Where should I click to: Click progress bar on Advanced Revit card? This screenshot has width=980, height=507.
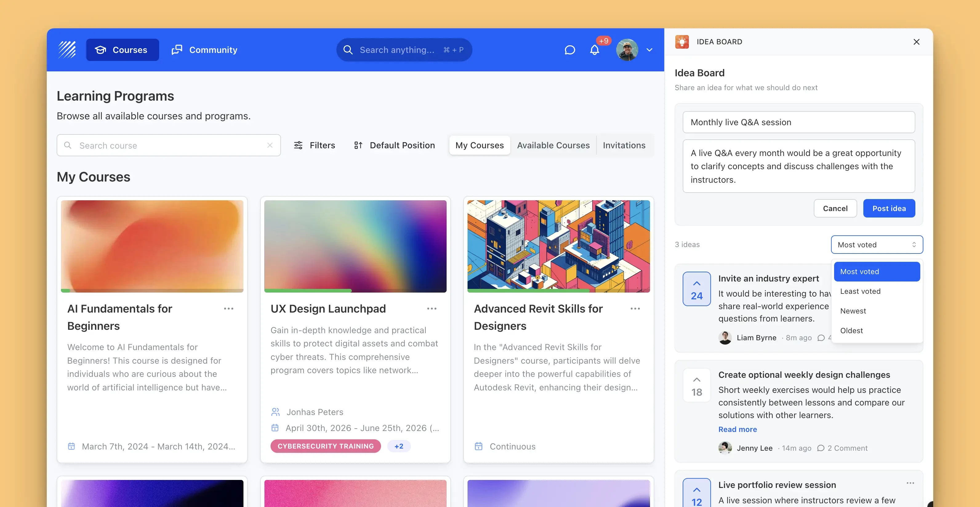tap(558, 291)
